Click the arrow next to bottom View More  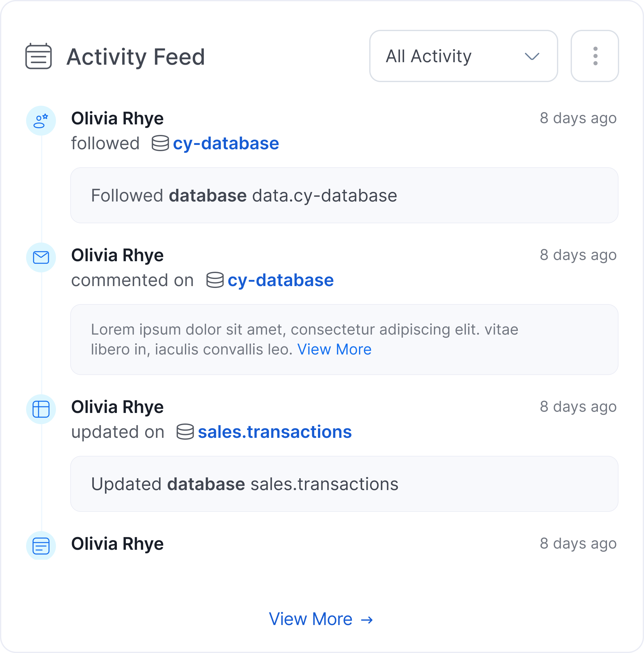pyautogui.click(x=366, y=620)
